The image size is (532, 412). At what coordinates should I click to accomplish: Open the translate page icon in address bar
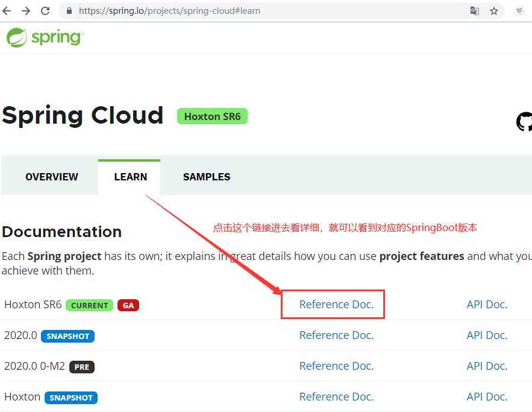tap(475, 11)
